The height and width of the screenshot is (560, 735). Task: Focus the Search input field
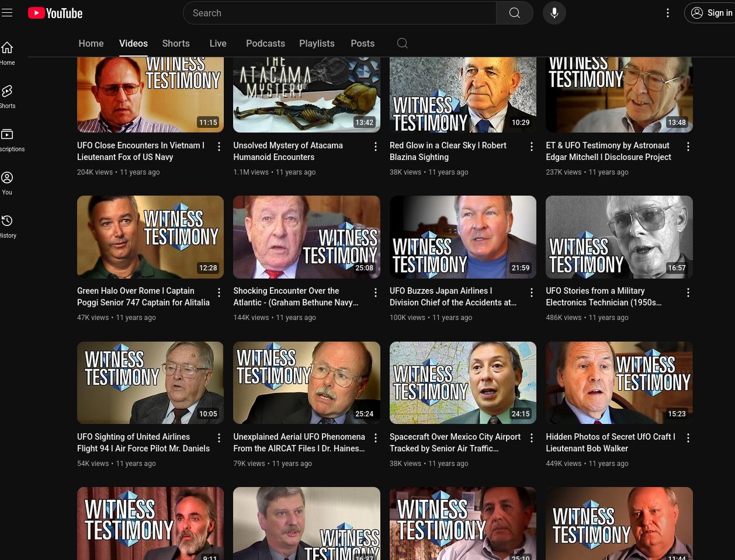(340, 13)
